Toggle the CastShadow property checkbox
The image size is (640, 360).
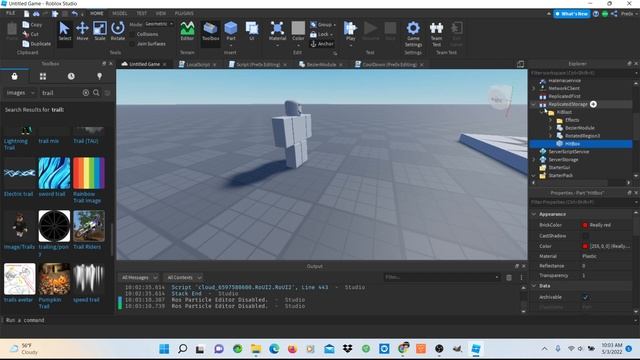(x=585, y=236)
